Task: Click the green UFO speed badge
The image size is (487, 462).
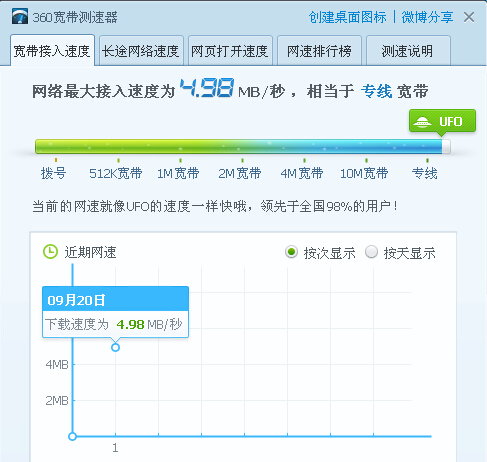Action: 442,122
